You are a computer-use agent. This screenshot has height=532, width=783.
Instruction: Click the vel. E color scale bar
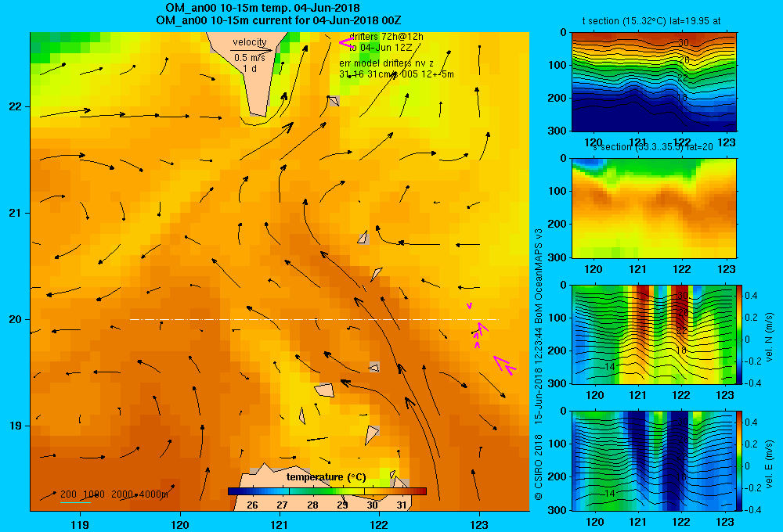tap(740, 461)
